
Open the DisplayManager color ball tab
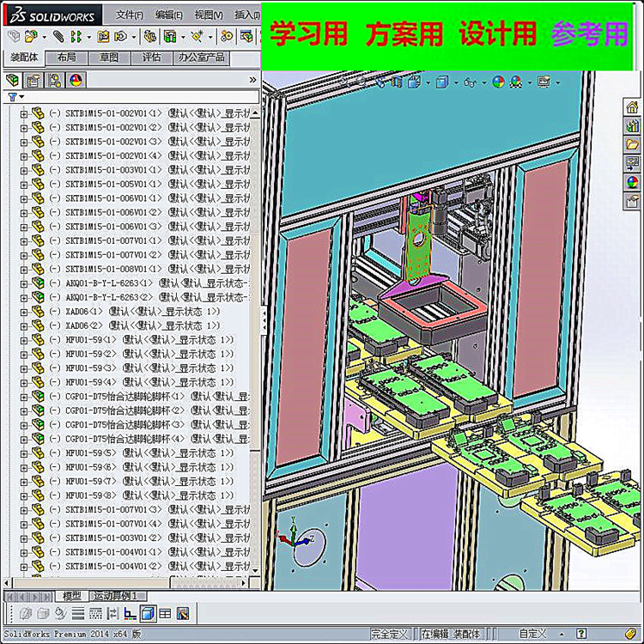76,80
